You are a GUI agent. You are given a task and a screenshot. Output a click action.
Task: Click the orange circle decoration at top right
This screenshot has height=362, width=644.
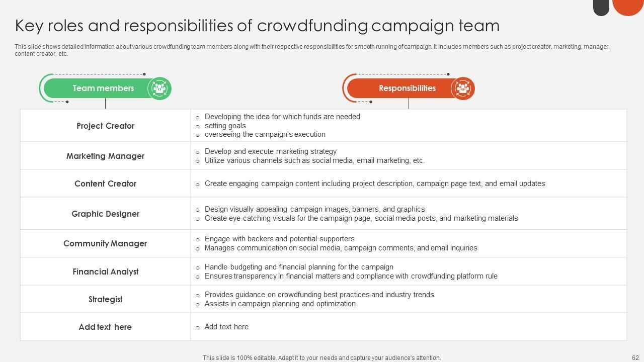coord(627,6)
